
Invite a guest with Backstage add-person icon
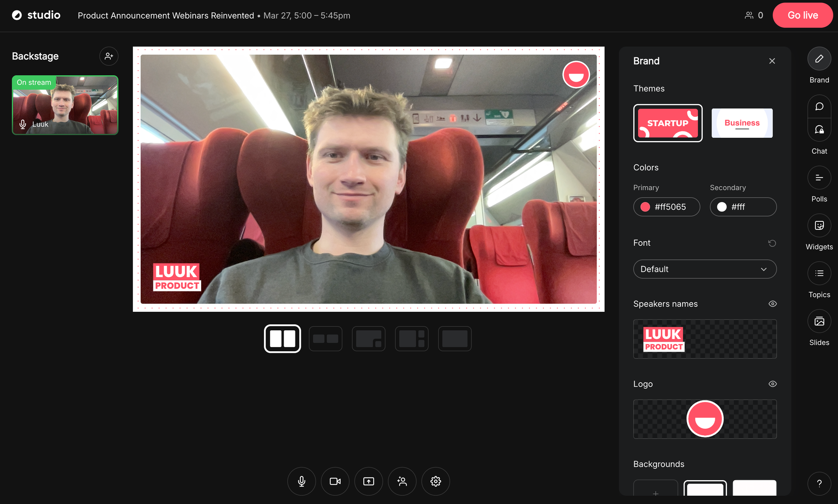(109, 56)
